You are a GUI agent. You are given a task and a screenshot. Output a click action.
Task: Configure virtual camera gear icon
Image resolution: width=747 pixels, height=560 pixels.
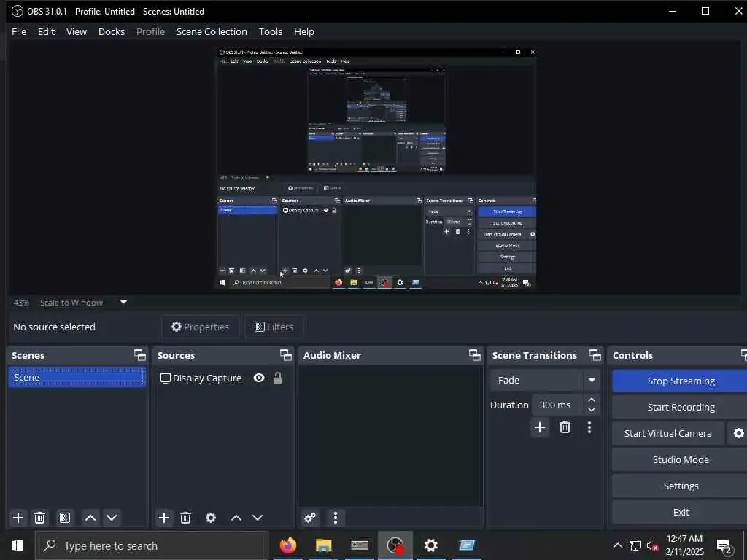(x=738, y=433)
